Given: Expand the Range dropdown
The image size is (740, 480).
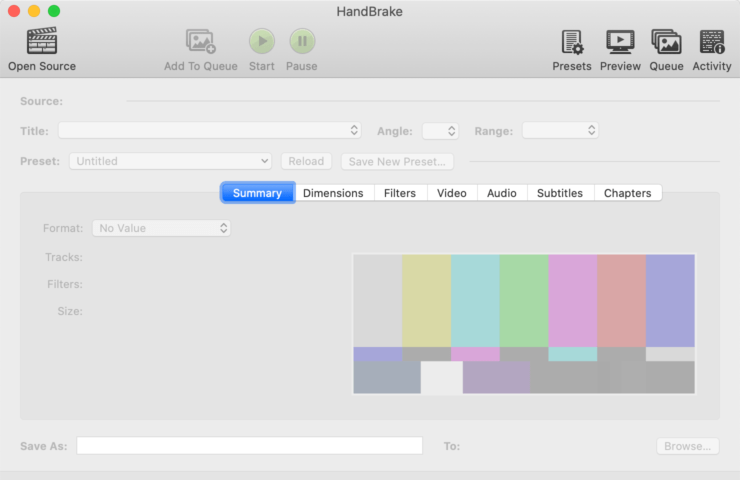Looking at the screenshot, I should (560, 130).
